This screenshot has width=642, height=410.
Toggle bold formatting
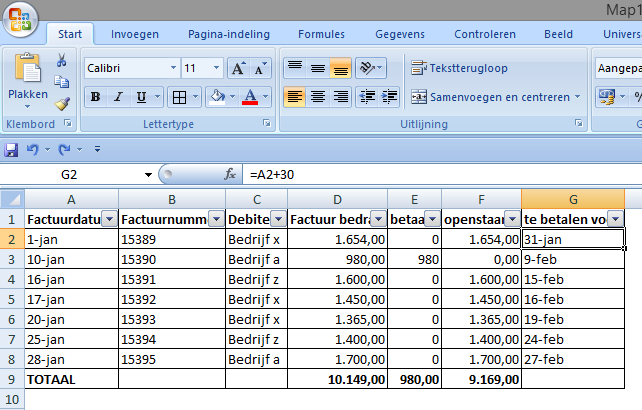pyautogui.click(x=95, y=97)
